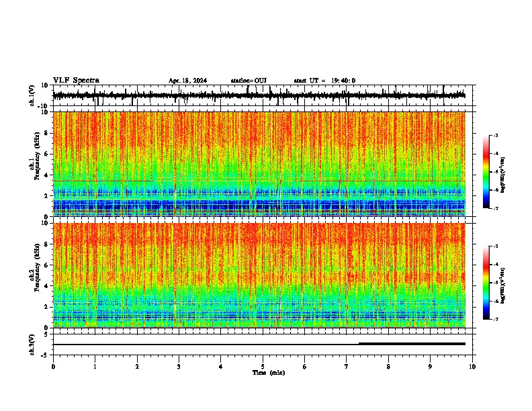Click the "-5" tick on ch.3(V) axis

point(45,355)
